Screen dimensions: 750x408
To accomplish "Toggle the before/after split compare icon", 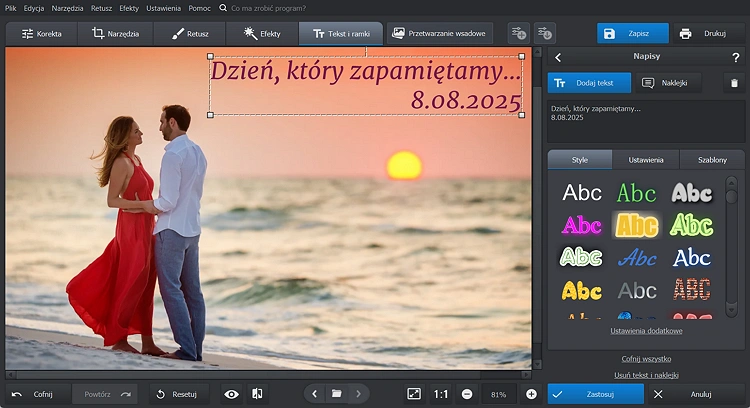I will (257, 394).
